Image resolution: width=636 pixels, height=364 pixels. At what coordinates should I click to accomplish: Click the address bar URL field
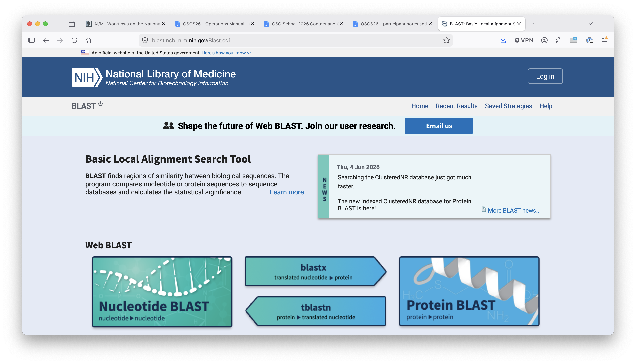295,40
